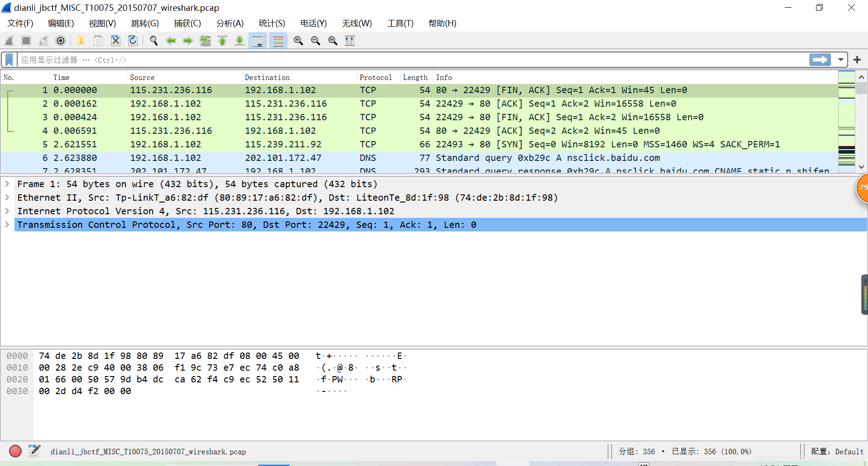Sort by the Time column header
The height and width of the screenshot is (466, 868).
(x=89, y=77)
